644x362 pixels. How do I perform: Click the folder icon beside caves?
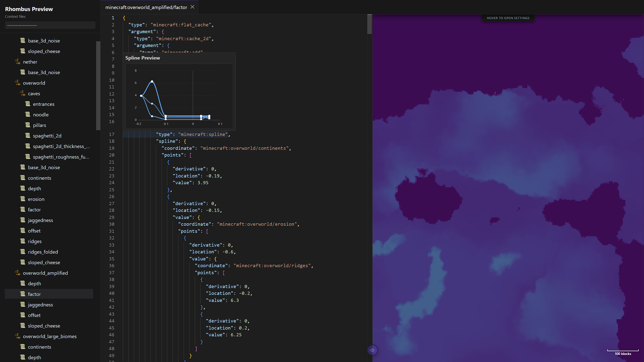(x=23, y=93)
